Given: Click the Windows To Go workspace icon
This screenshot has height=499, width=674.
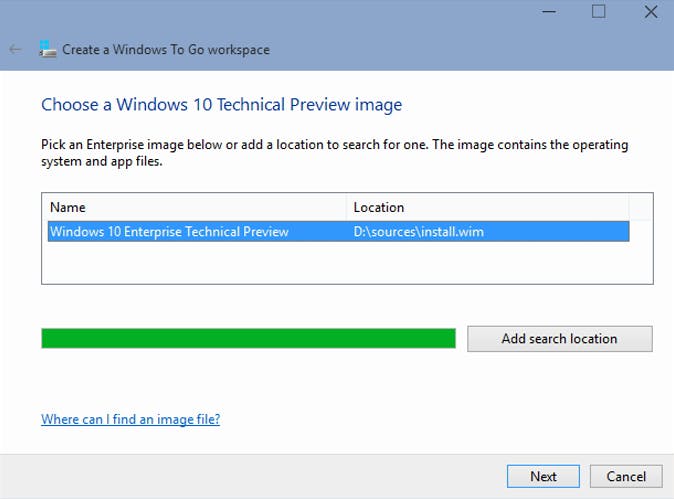Looking at the screenshot, I should (47, 49).
